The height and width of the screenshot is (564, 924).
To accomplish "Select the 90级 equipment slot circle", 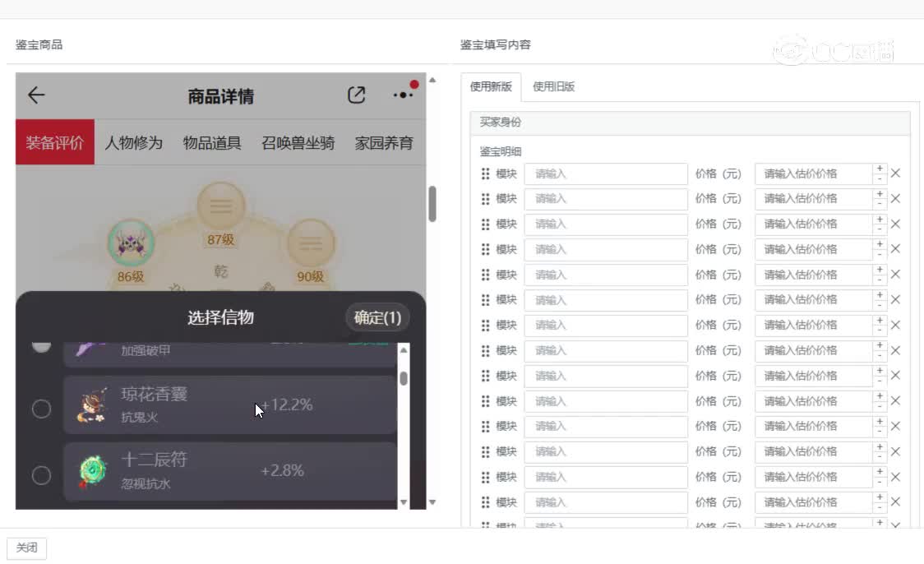I will pos(311,243).
